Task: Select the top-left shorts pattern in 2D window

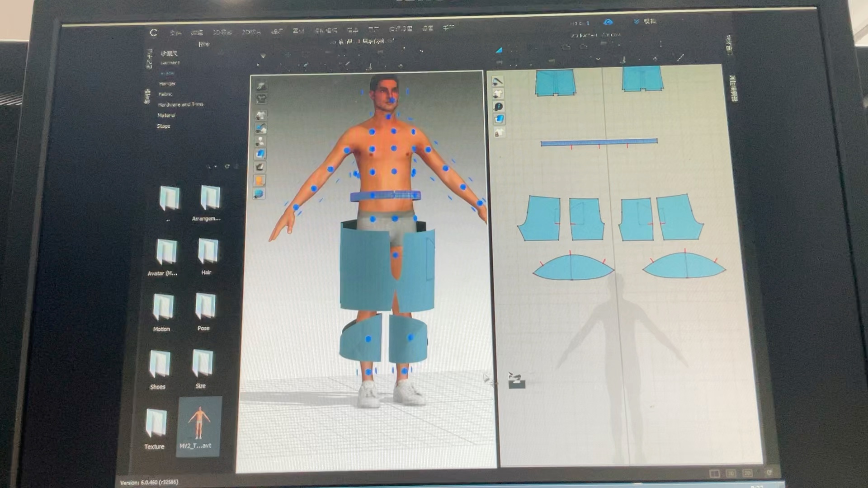Action: [555, 82]
